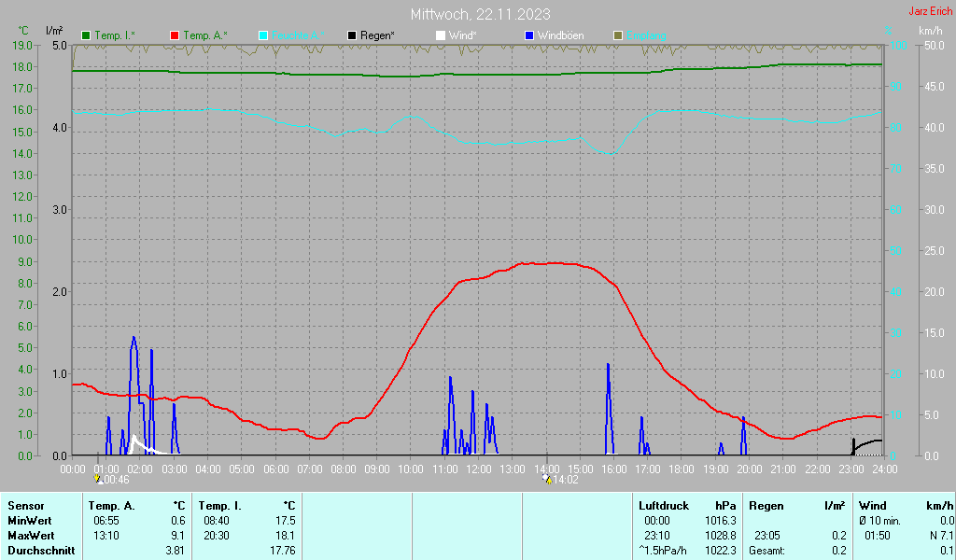Click the chart title Mittwoch, 22.11.2023

click(x=480, y=14)
